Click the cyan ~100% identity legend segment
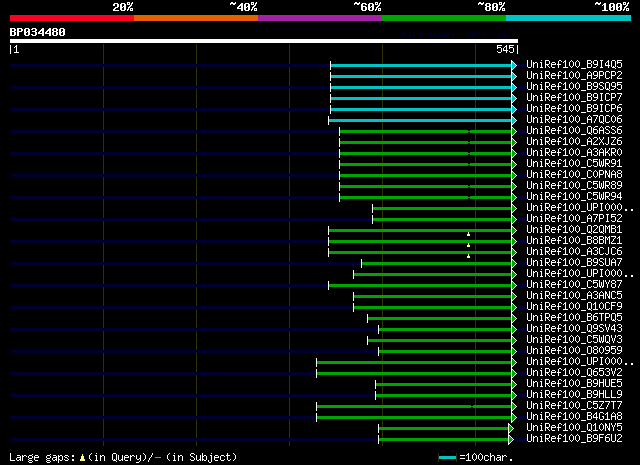 [568, 18]
